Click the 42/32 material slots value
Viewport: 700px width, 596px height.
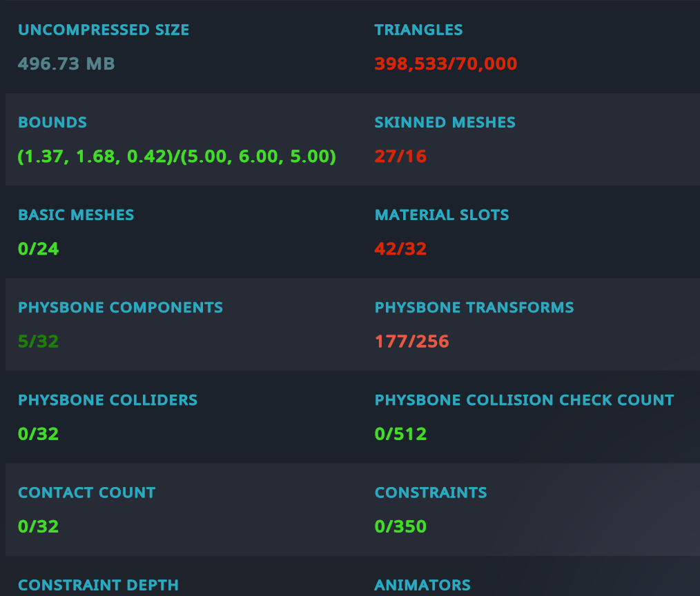(400, 249)
